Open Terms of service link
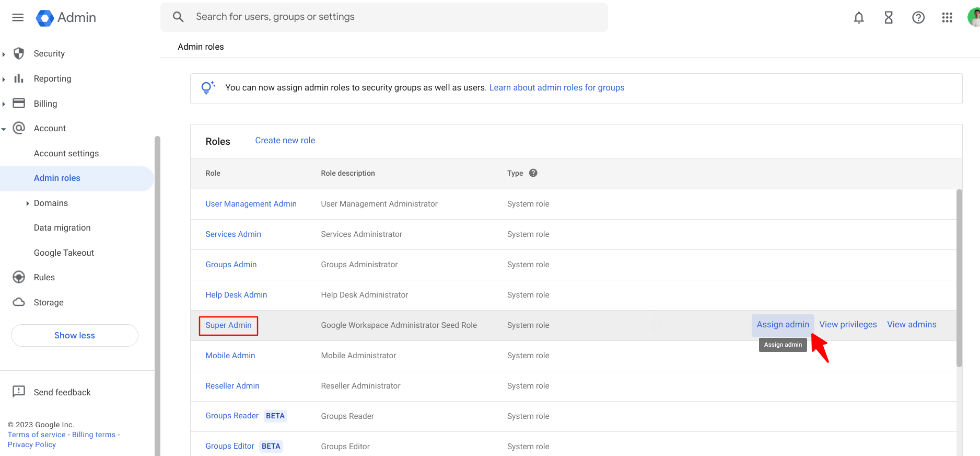 point(37,435)
